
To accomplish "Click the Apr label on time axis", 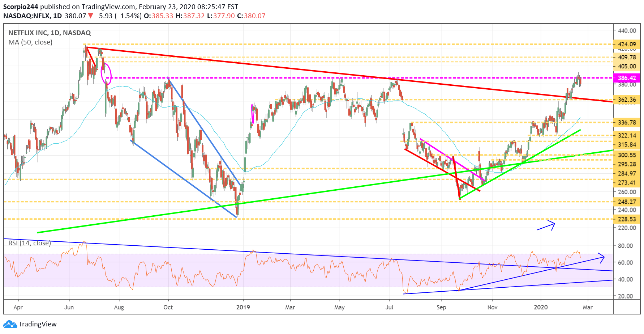I will click(18, 307).
